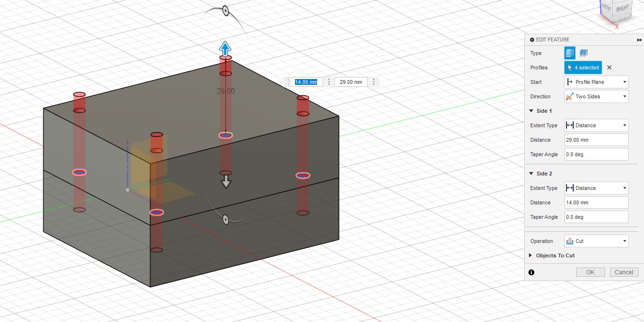Click the Side 2 Taper Angle field

pos(596,217)
